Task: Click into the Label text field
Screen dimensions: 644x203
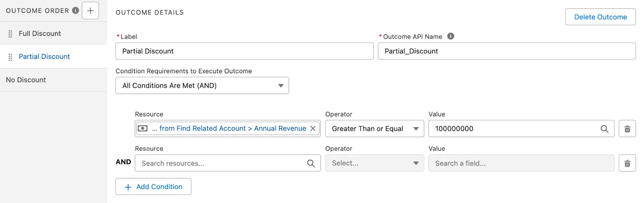Action: (244, 51)
